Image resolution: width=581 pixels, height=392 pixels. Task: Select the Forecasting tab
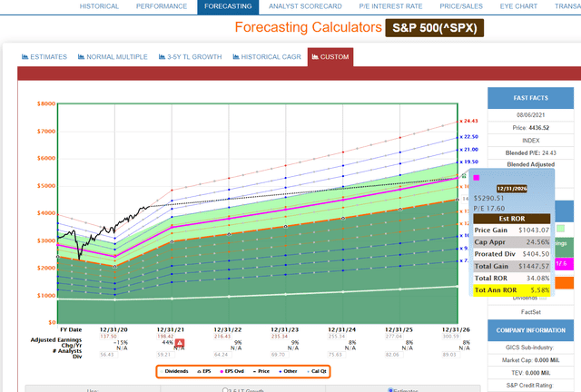(x=228, y=6)
